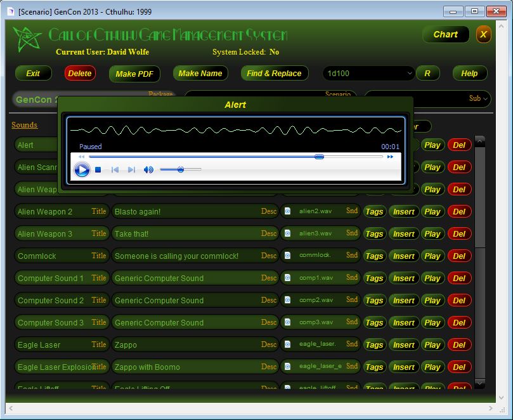
Task: Open Tags for Alien Weapon 2
Action: 374,211
